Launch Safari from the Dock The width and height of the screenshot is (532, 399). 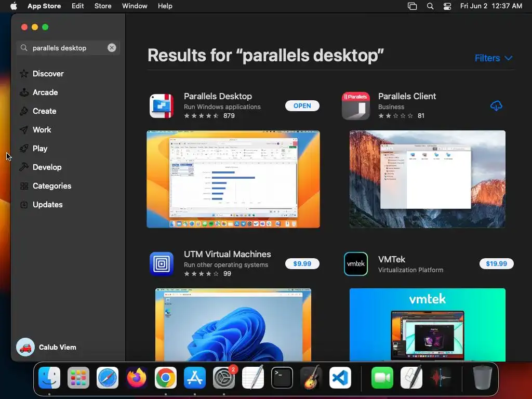(108, 378)
